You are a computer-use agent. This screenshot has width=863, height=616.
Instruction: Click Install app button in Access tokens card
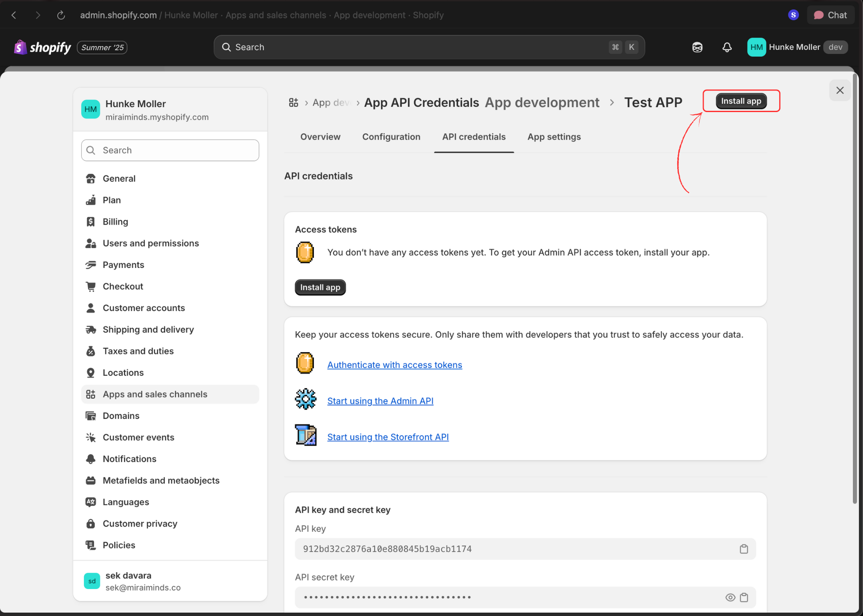click(x=320, y=287)
